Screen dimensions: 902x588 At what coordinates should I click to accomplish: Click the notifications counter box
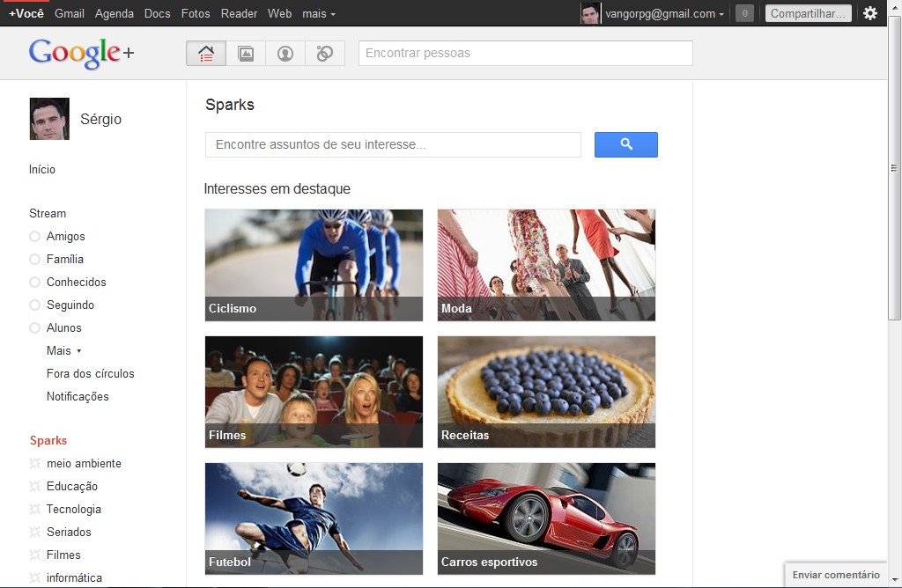point(744,13)
